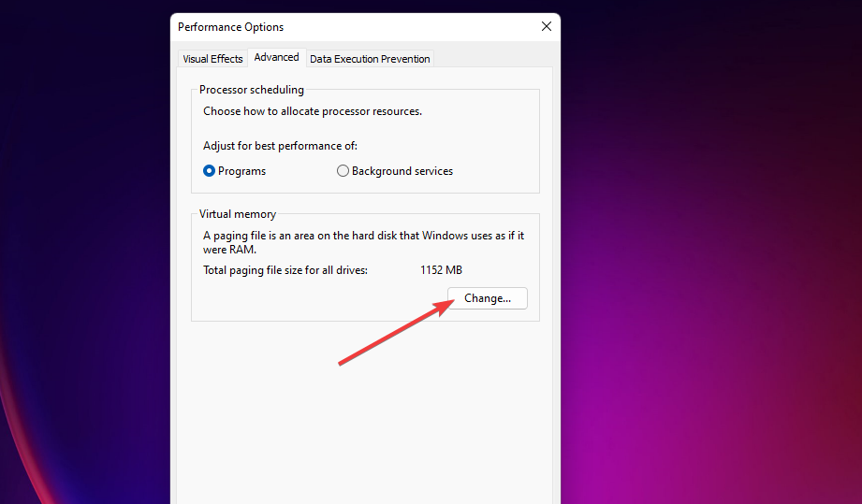This screenshot has width=862, height=504.
Task: Click the 'Virtual memory' group label
Action: (x=238, y=214)
